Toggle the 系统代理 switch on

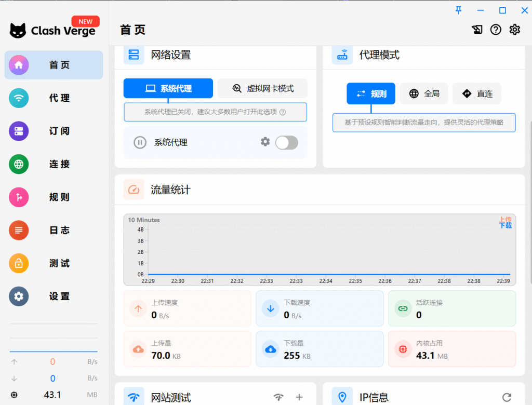(286, 142)
